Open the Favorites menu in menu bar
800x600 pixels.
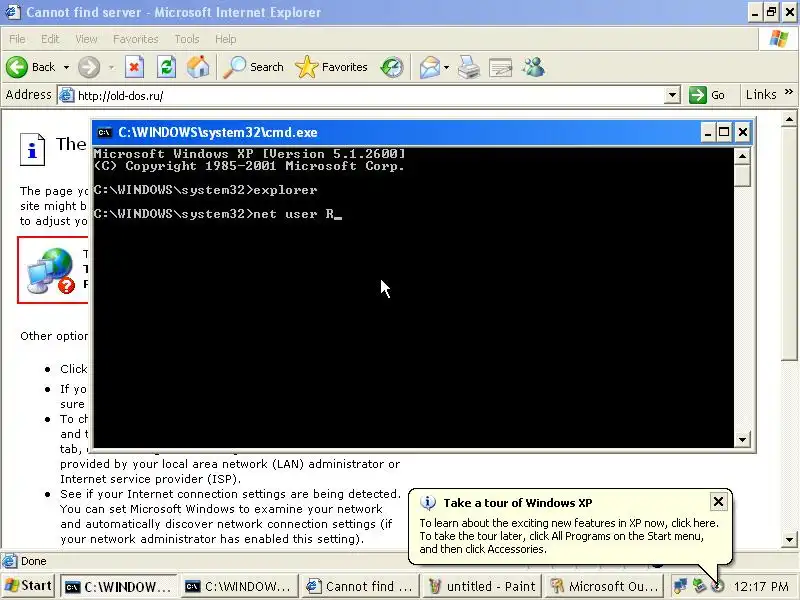point(136,39)
